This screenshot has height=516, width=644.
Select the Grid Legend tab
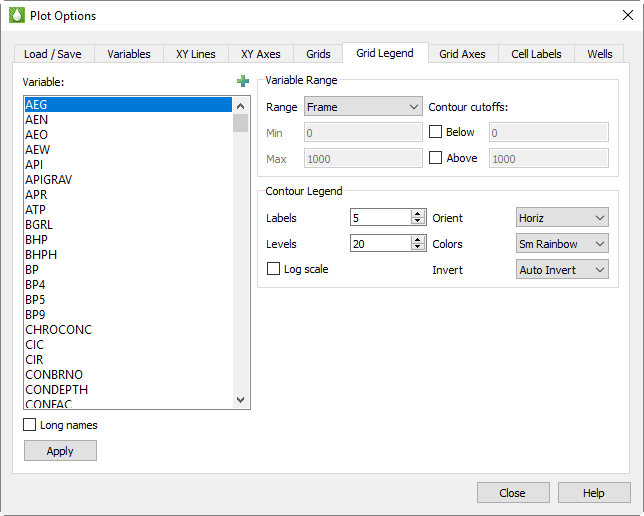click(385, 53)
